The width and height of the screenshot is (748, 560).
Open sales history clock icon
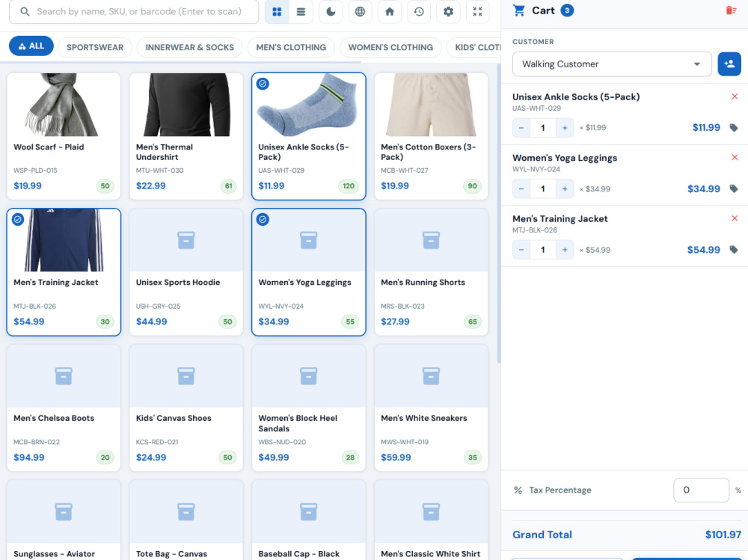[419, 11]
